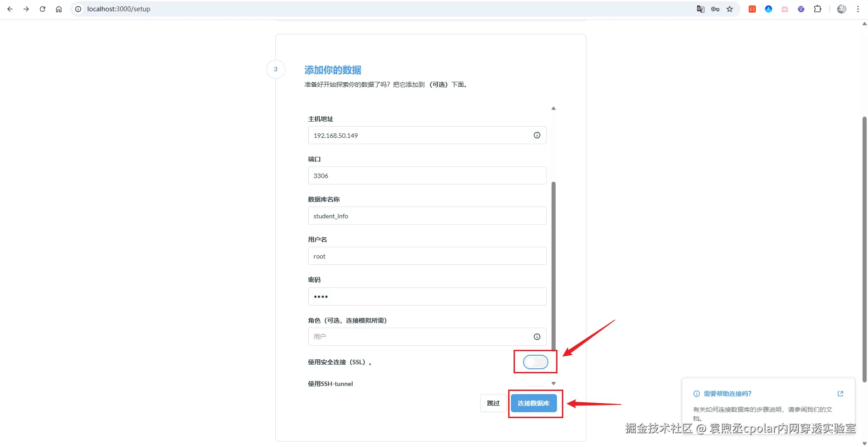Go back to the previous browser page
This screenshot has height=447, width=868.
click(10, 9)
